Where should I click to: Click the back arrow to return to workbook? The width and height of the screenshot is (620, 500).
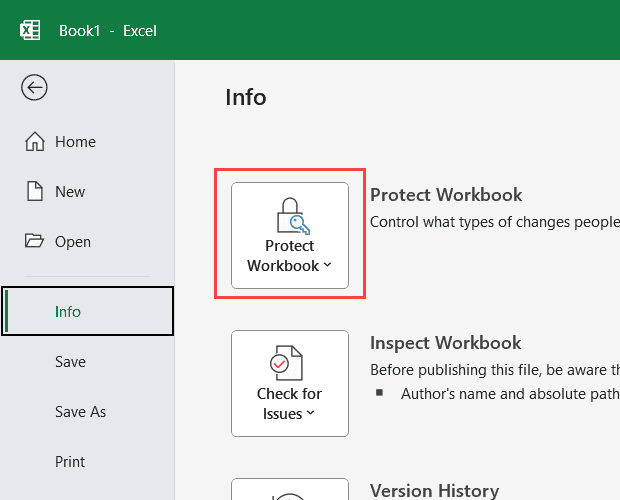point(35,88)
